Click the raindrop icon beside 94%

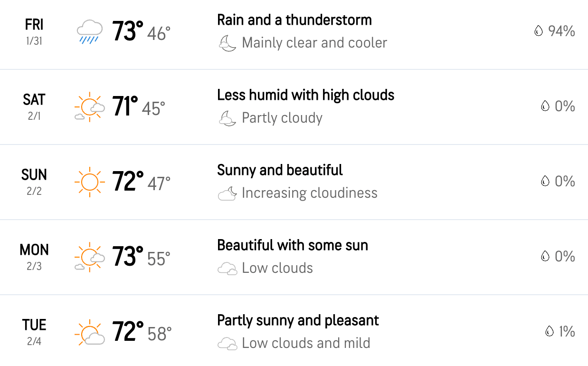(x=538, y=31)
